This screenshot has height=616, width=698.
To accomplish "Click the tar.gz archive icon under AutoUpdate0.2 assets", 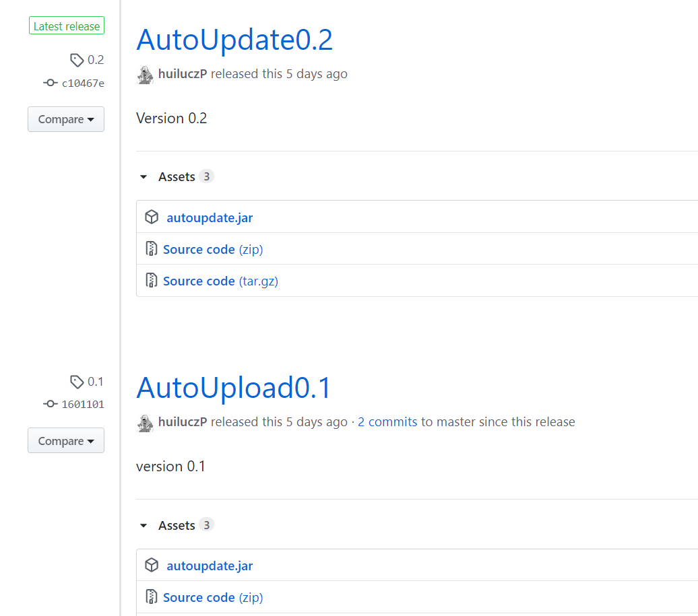I will pos(152,280).
